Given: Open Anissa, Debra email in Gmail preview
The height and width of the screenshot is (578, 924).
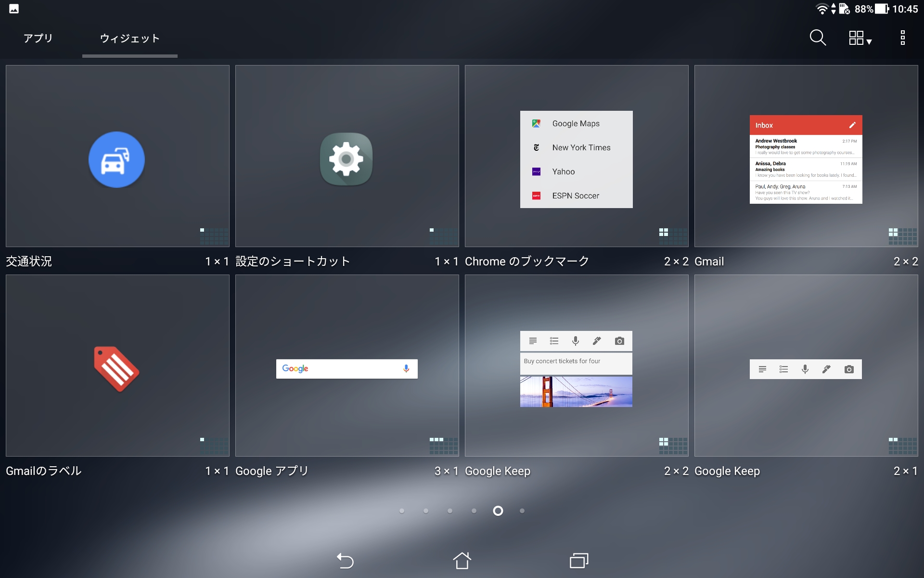Looking at the screenshot, I should pyautogui.click(x=806, y=169).
